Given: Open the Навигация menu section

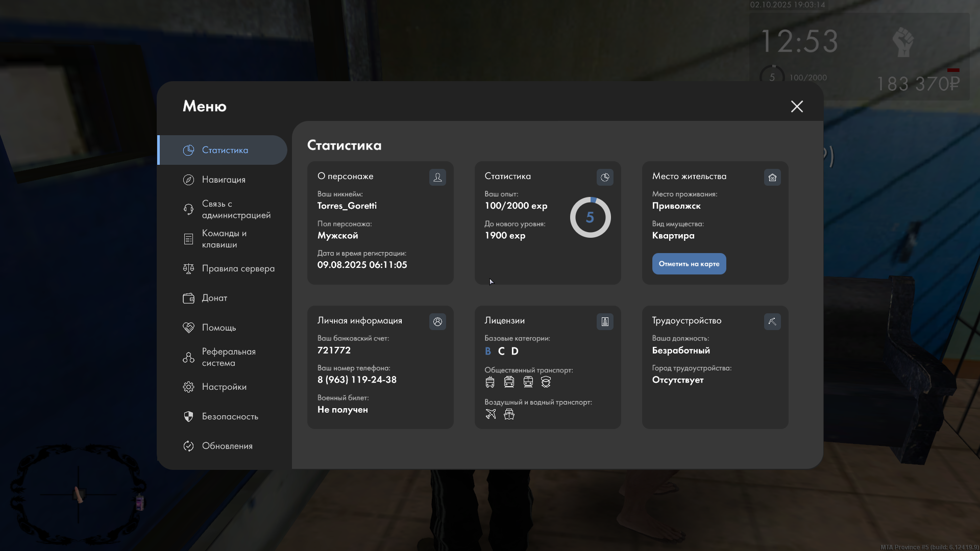Looking at the screenshot, I should coord(224,180).
